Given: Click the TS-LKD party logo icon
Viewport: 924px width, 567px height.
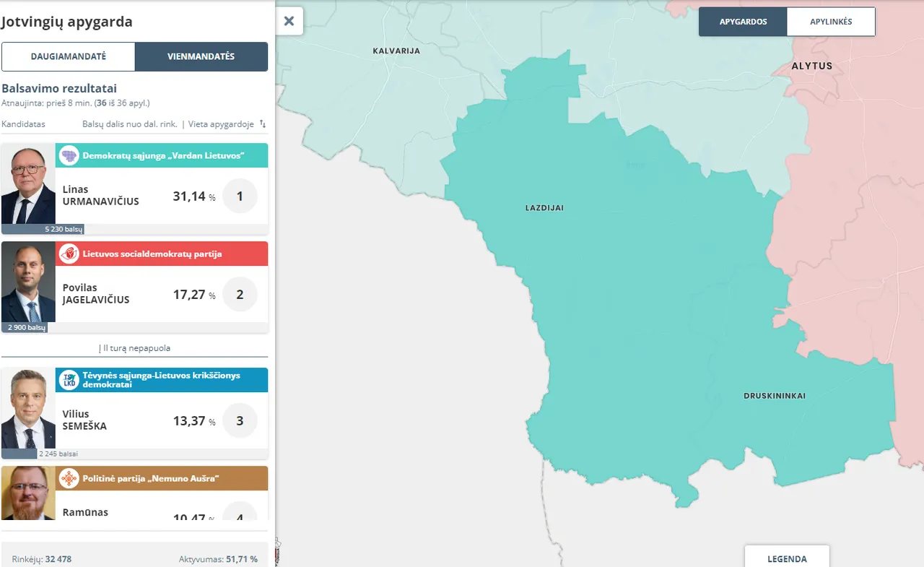Looking at the screenshot, I should [x=69, y=380].
